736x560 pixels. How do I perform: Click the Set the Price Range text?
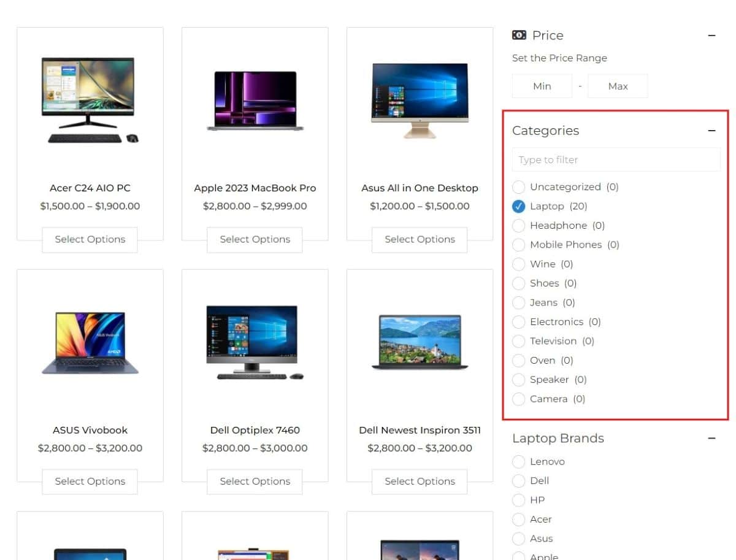[559, 58]
